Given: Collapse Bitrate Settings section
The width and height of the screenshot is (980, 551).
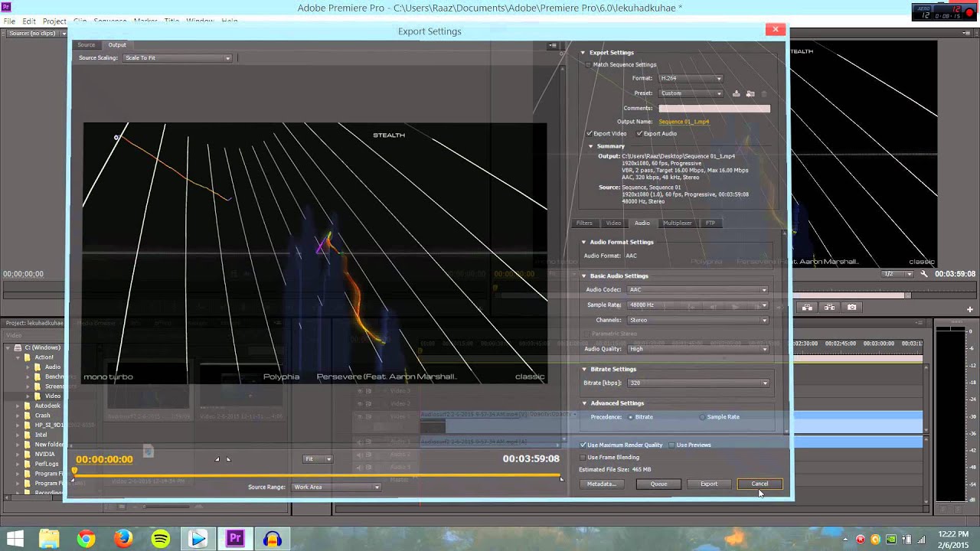Looking at the screenshot, I should click(584, 370).
